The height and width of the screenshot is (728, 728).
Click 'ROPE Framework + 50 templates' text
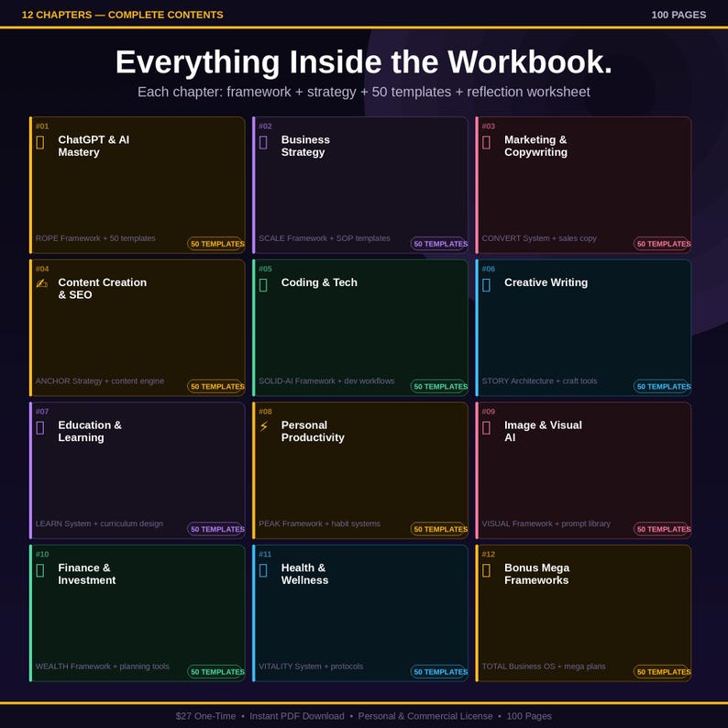click(x=95, y=238)
